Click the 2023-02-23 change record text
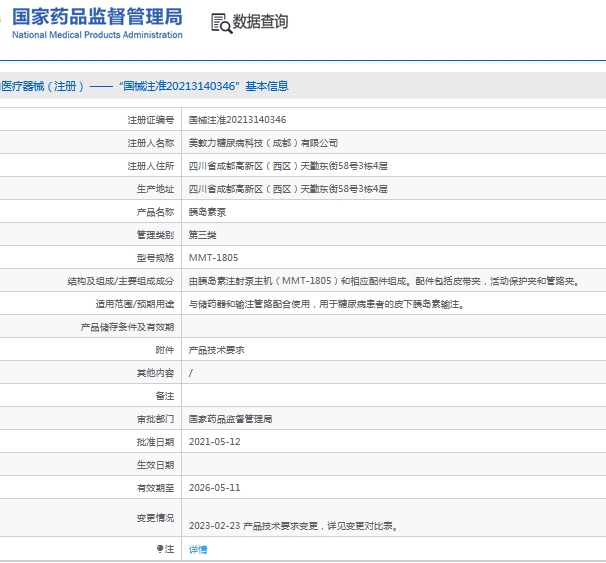Viewport: 606px width, 563px height. [294, 526]
